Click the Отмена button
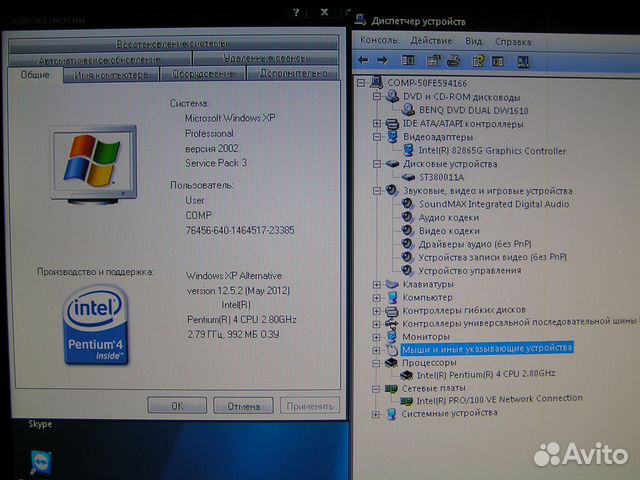 pyautogui.click(x=243, y=406)
